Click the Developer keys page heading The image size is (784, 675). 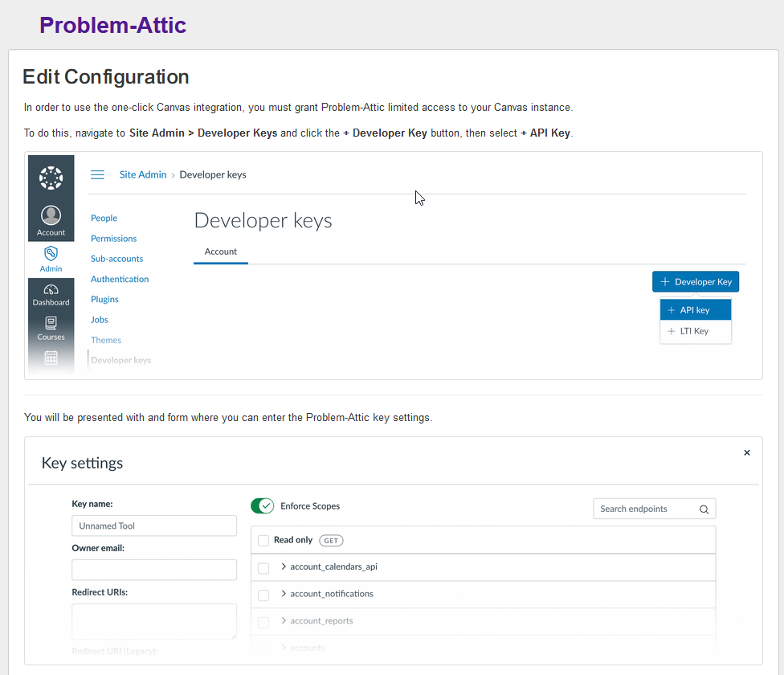click(x=263, y=220)
